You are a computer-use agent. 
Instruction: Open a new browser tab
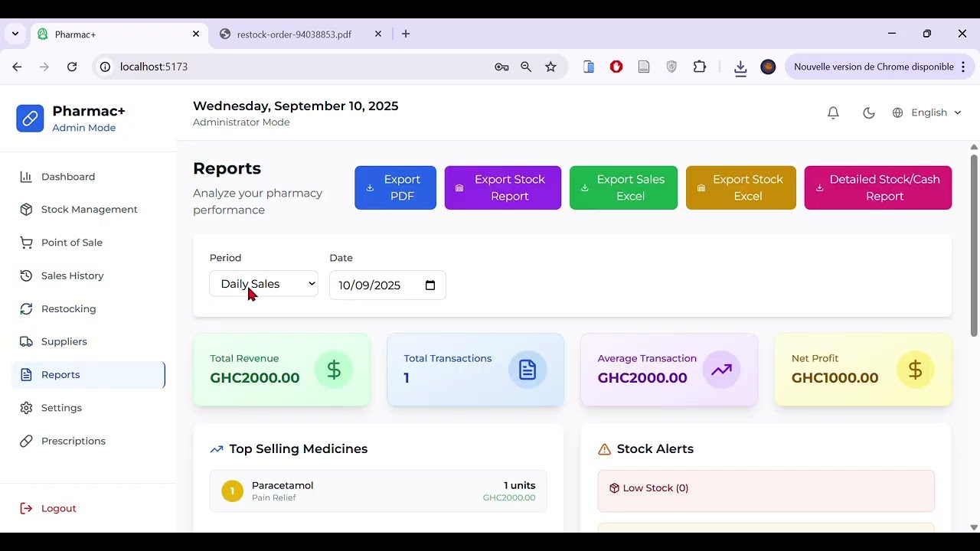406,34
